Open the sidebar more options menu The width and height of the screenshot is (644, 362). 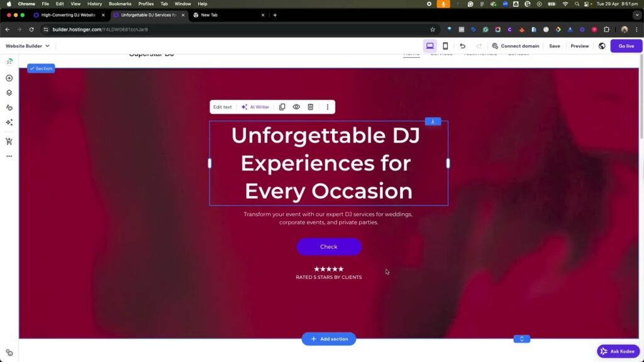(9, 155)
